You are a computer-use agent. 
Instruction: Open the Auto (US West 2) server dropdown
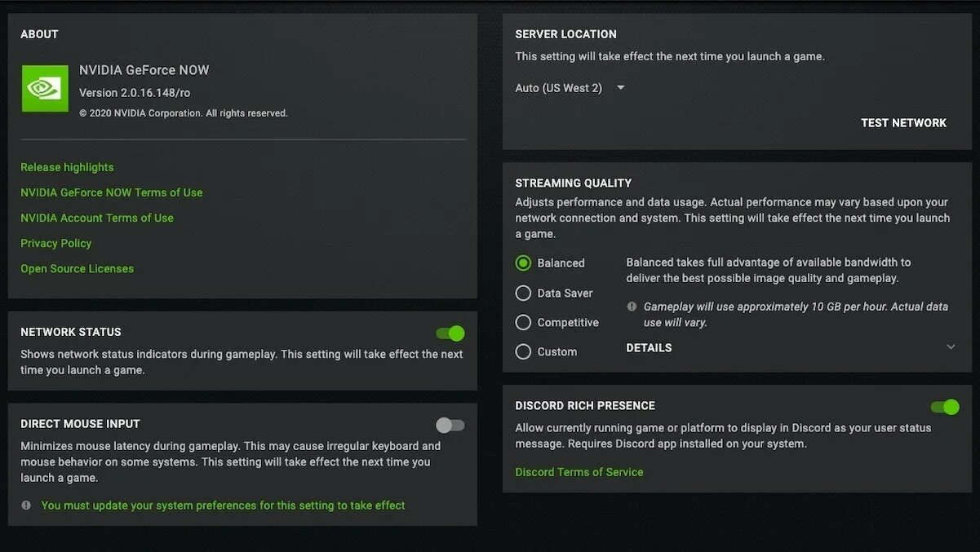click(x=570, y=88)
